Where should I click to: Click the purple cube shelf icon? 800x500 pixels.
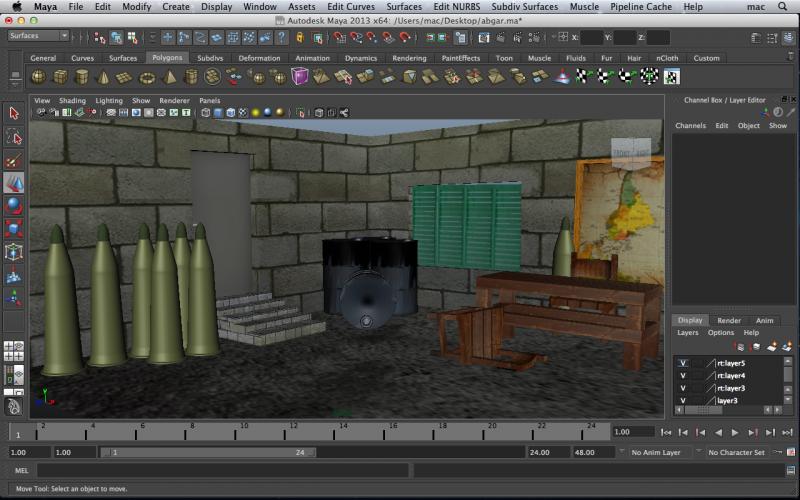(299, 77)
